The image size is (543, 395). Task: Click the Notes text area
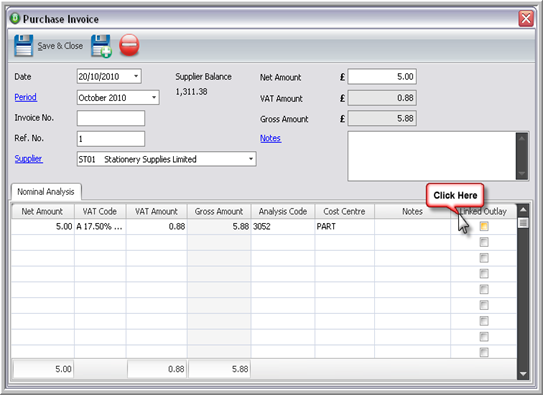coord(432,156)
